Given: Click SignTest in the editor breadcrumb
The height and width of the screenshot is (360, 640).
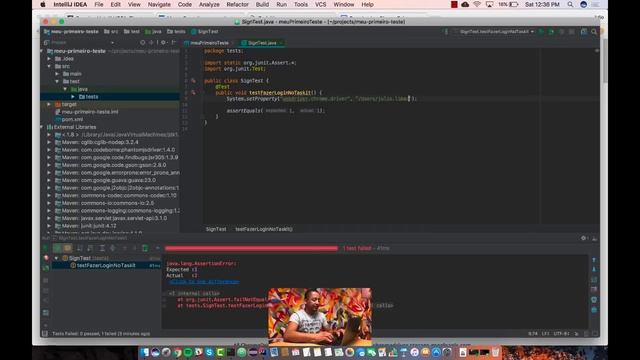Looking at the screenshot, I should coord(216,229).
